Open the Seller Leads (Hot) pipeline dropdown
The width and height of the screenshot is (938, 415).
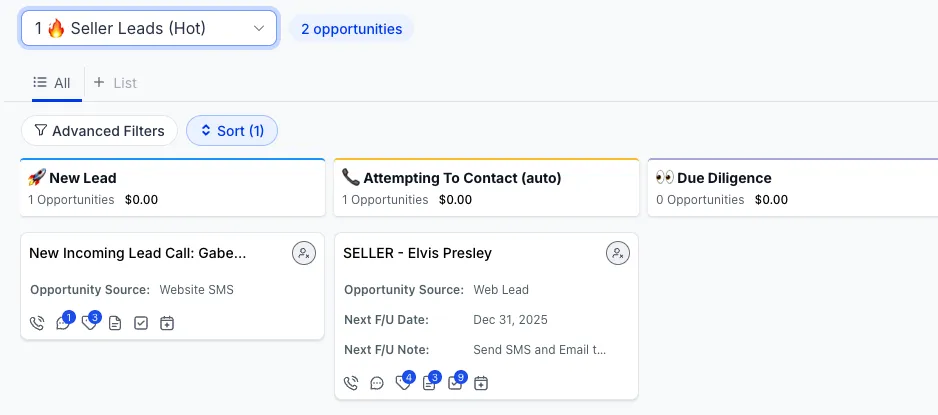click(149, 29)
